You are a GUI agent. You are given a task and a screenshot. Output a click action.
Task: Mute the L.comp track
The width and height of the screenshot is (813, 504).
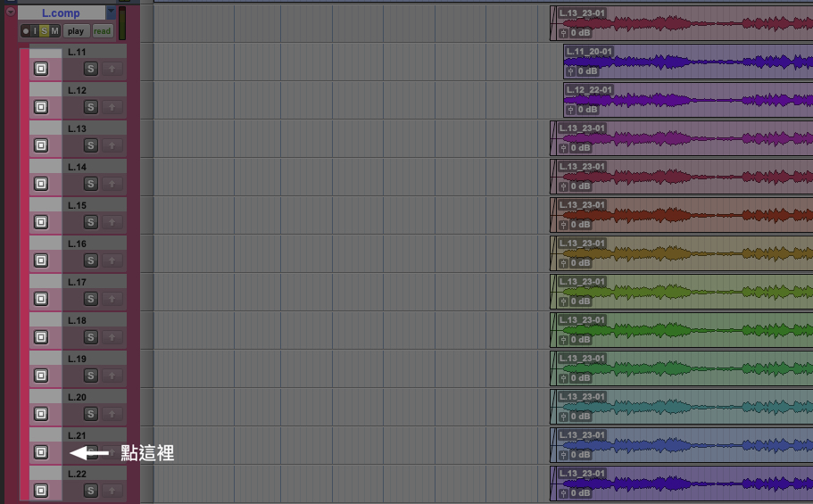point(54,31)
